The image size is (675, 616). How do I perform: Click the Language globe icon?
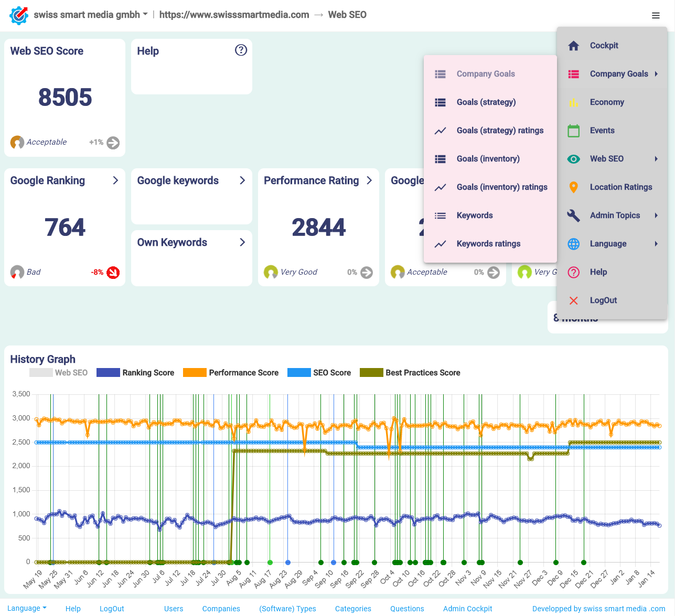pyautogui.click(x=574, y=244)
